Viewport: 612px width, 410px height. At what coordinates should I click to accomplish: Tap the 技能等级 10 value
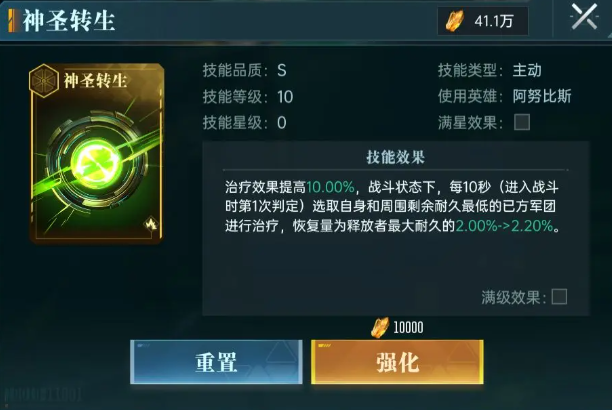[285, 97]
